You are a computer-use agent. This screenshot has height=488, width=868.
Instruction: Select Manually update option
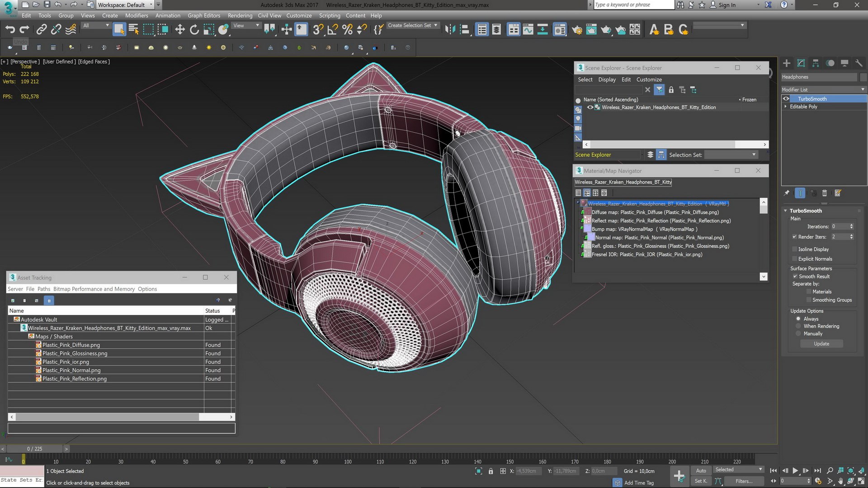pos(798,334)
